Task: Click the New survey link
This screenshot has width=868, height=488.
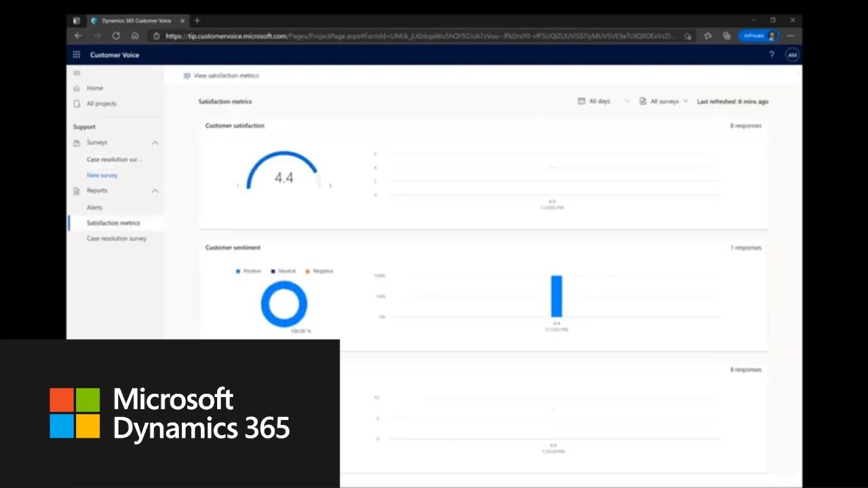Action: click(102, 176)
